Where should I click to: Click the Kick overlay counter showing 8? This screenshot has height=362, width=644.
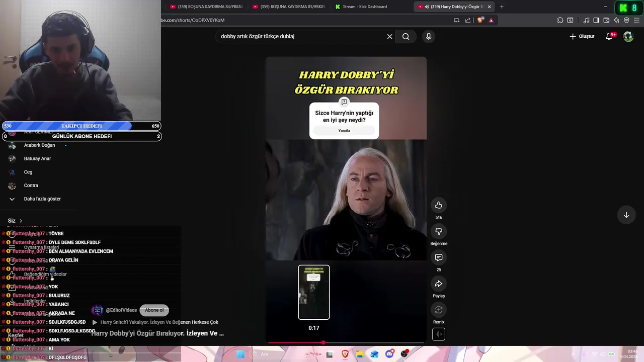[628, 8]
